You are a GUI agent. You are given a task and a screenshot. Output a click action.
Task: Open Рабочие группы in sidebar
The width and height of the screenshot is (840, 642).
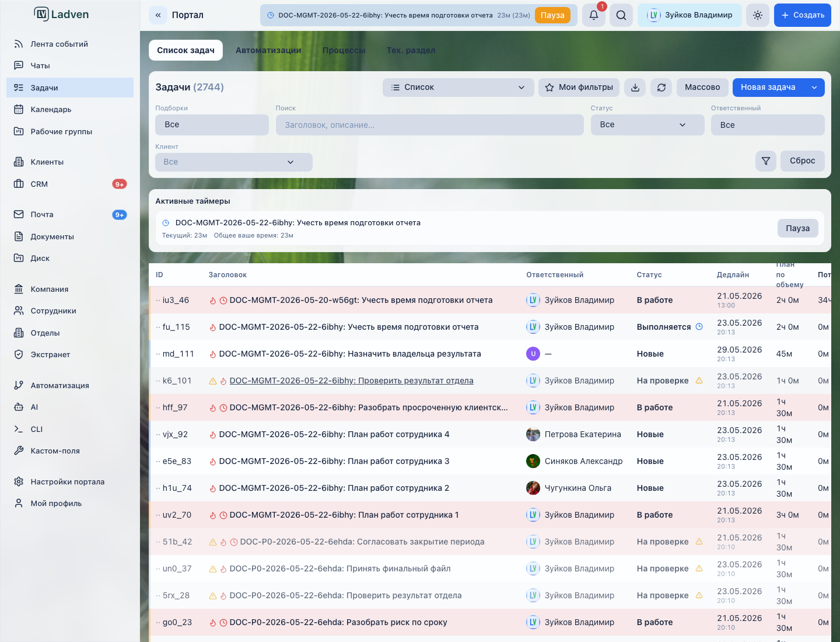(x=70, y=131)
